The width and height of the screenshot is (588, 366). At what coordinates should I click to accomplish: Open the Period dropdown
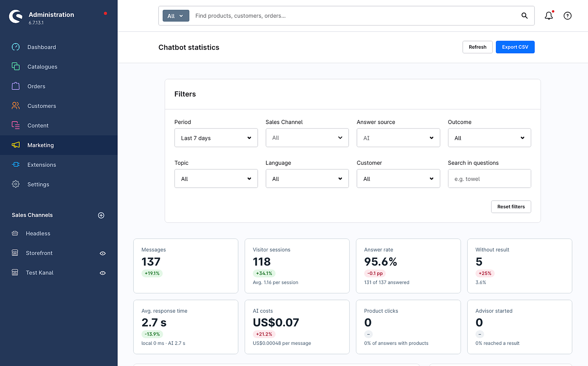click(x=216, y=138)
